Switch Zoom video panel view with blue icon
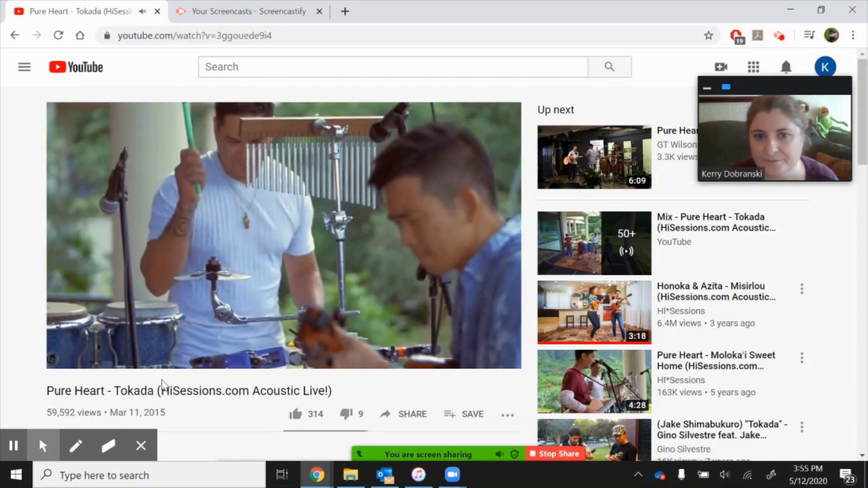 [726, 87]
